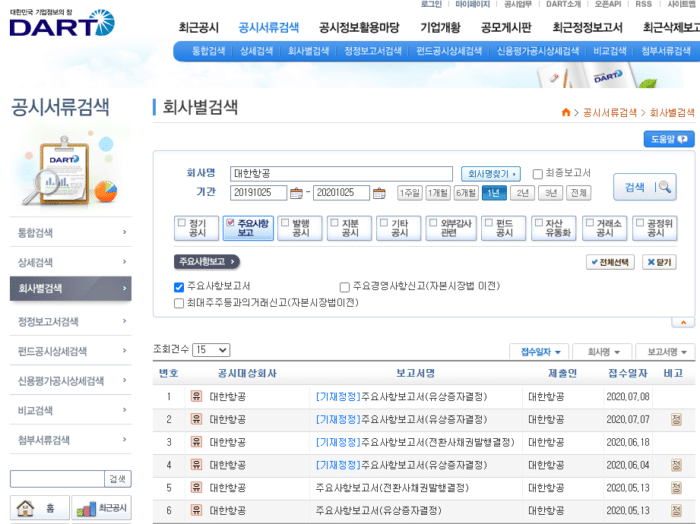Expand 정정보고서검색 in left sidebar
The width and height of the screenshot is (700, 524).
(x=71, y=321)
